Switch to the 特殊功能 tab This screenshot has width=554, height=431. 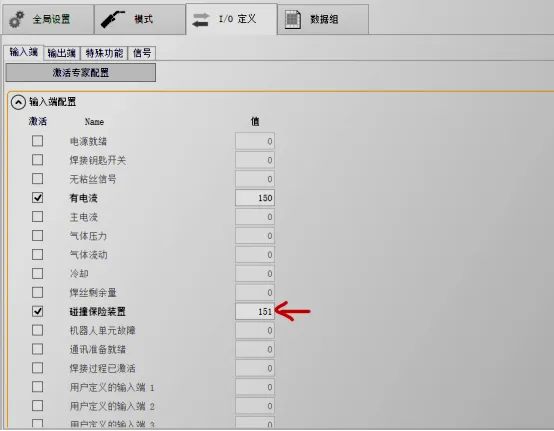coord(104,53)
